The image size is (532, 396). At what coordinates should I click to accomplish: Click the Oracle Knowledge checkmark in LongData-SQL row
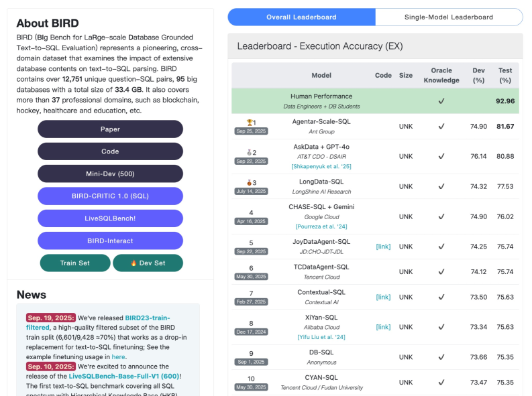[441, 186]
